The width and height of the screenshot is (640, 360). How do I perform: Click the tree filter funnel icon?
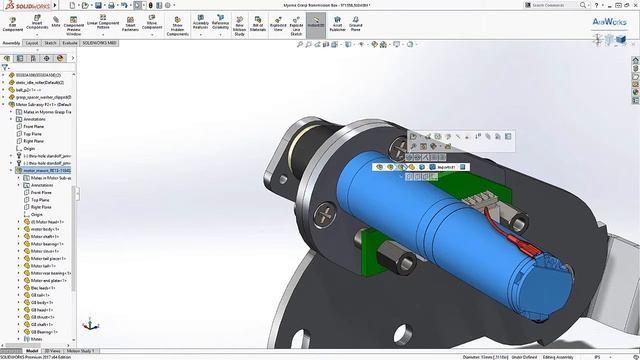4,67
